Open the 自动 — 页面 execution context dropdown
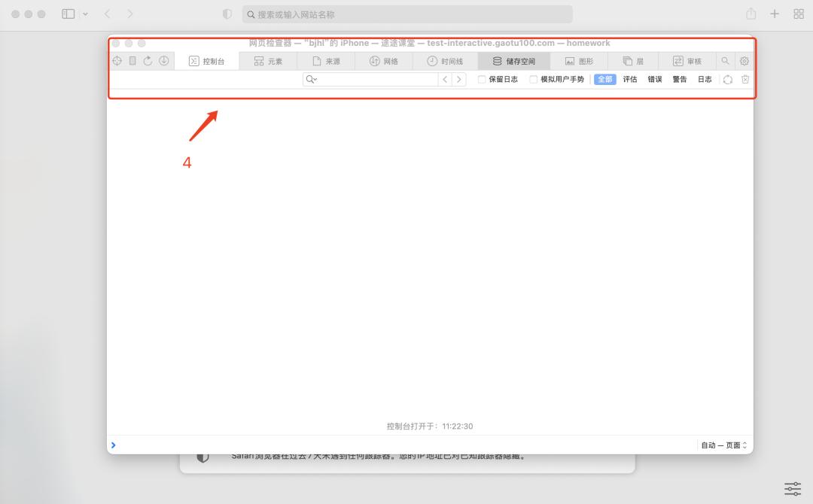 pos(720,445)
